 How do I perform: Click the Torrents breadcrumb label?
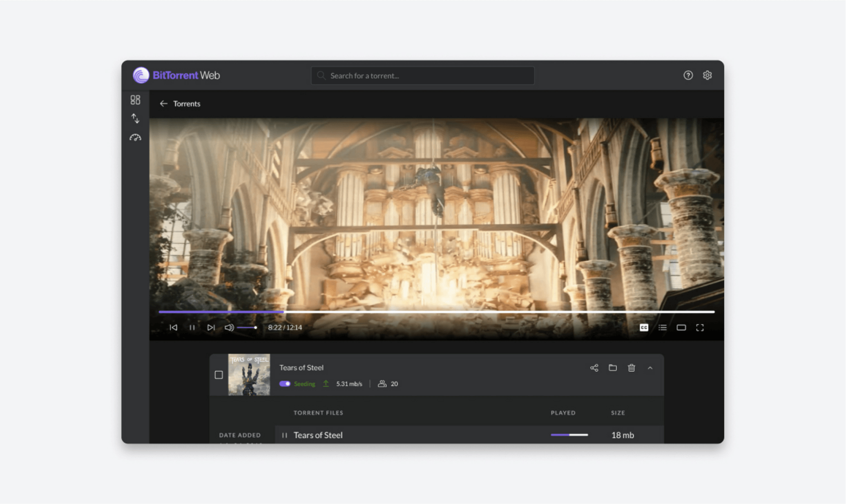(187, 104)
